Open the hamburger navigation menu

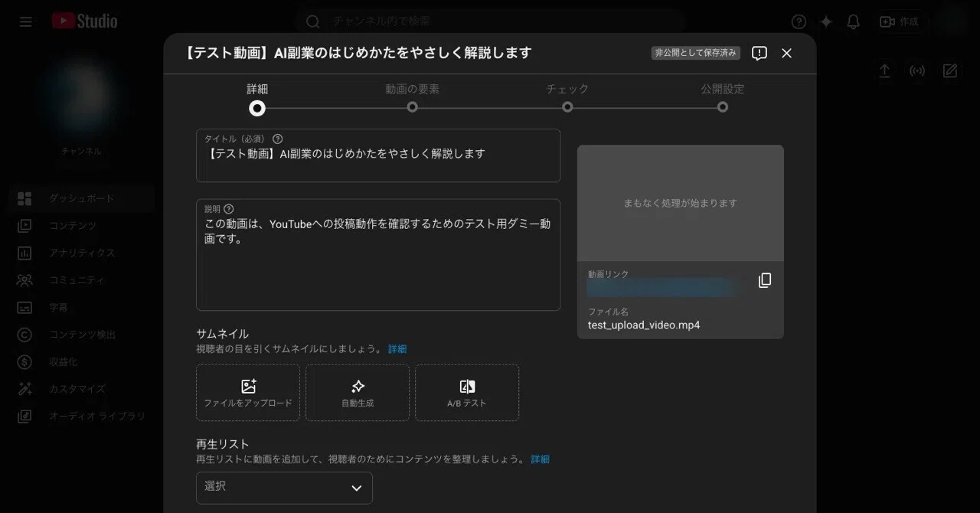26,21
